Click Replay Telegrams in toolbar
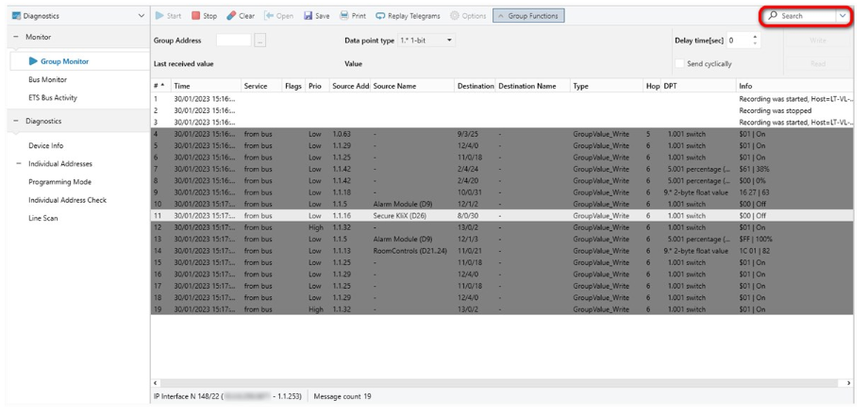868x416 pixels. pyautogui.click(x=408, y=16)
